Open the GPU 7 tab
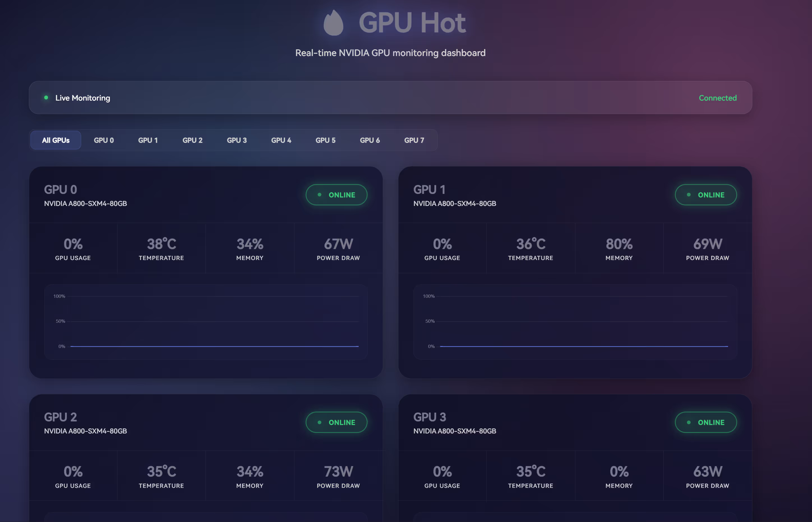The width and height of the screenshot is (812, 522). [x=414, y=140]
